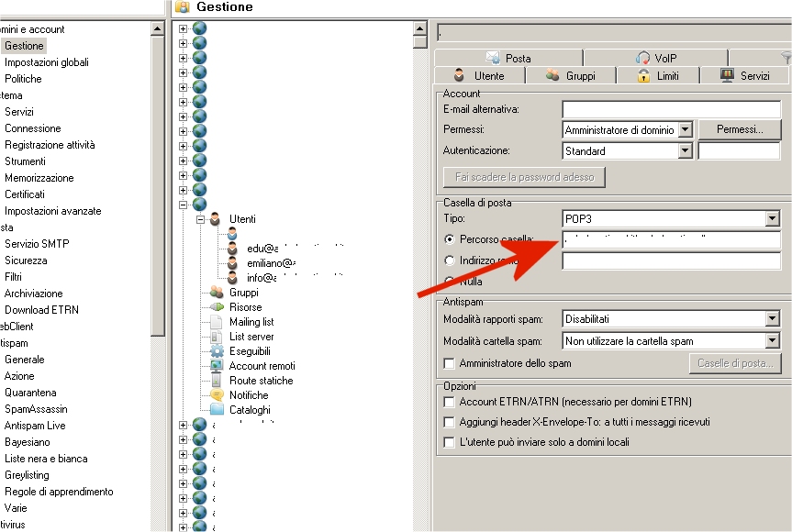792x532 pixels.
Task: Open the mailbox Tipo dropdown
Action: tap(772, 218)
